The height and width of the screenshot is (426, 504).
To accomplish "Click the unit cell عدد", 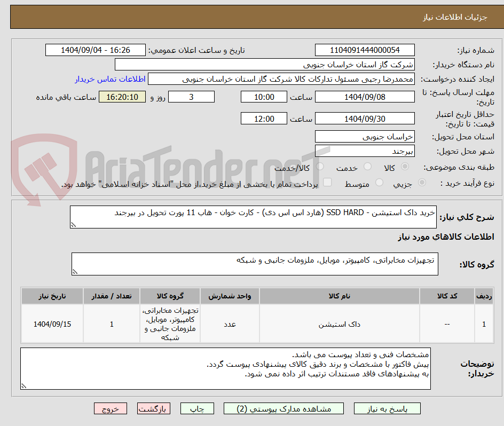I will click(230, 324).
